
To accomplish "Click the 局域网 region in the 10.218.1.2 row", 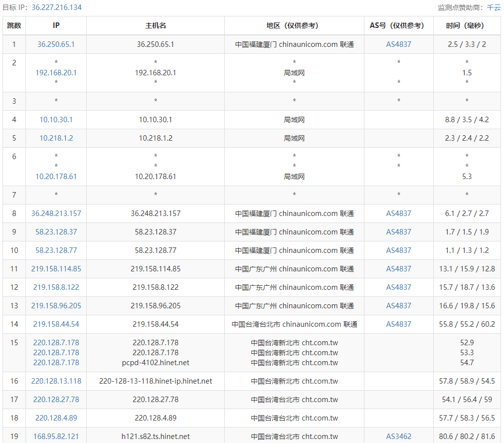I will [295, 138].
